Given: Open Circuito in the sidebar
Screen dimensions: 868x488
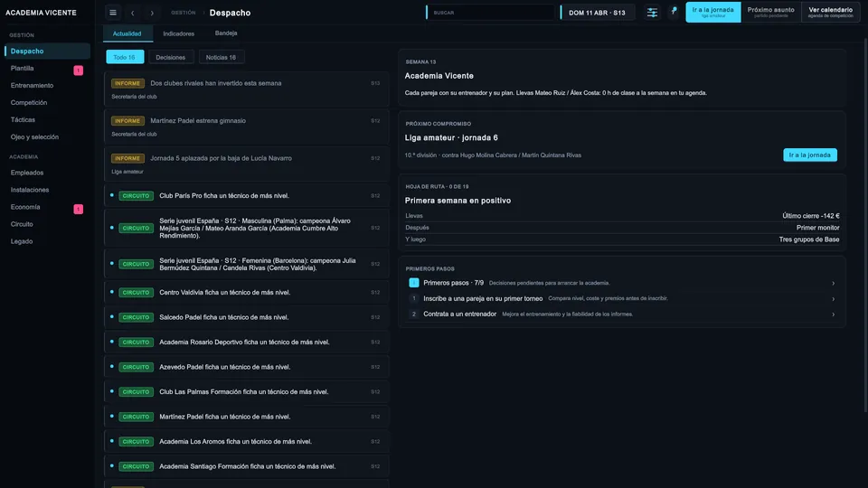Looking at the screenshot, I should click(47, 224).
